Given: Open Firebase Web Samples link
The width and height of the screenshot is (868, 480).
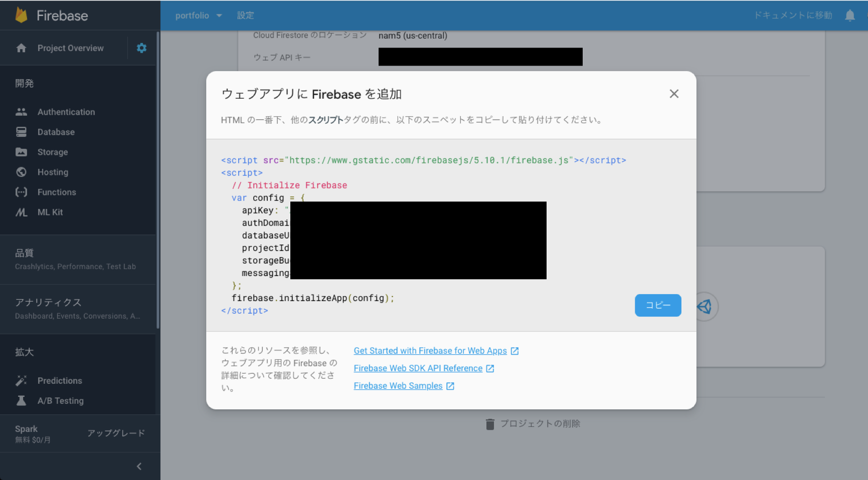Looking at the screenshot, I should (x=398, y=386).
